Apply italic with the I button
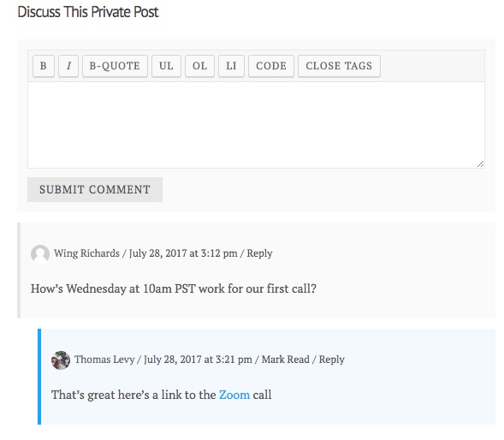Viewport: 504px width, 440px height. 68,66
